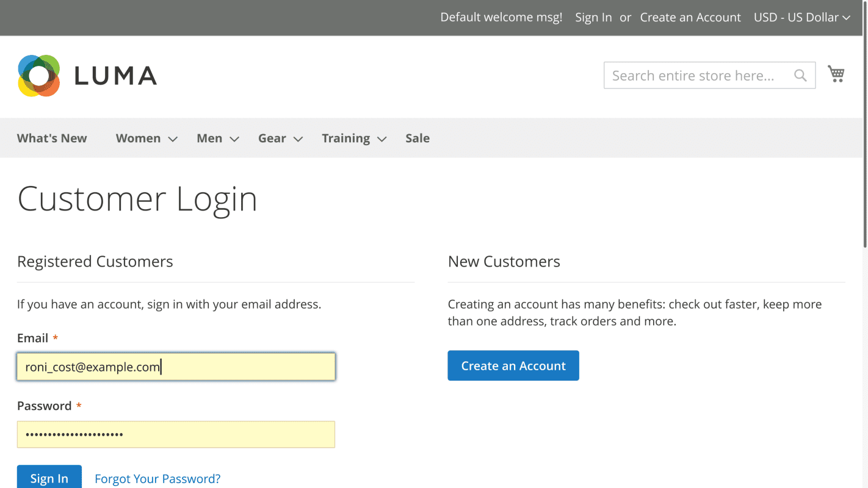Click Forgot Your Password link

point(157,479)
